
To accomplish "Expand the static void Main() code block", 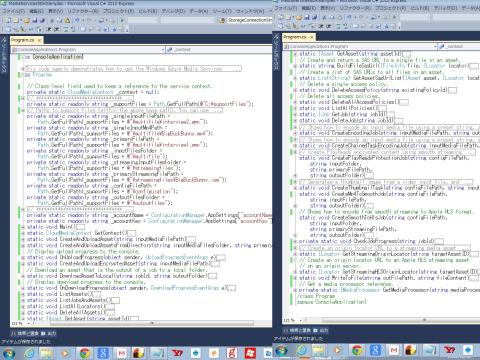I will click(23, 227).
